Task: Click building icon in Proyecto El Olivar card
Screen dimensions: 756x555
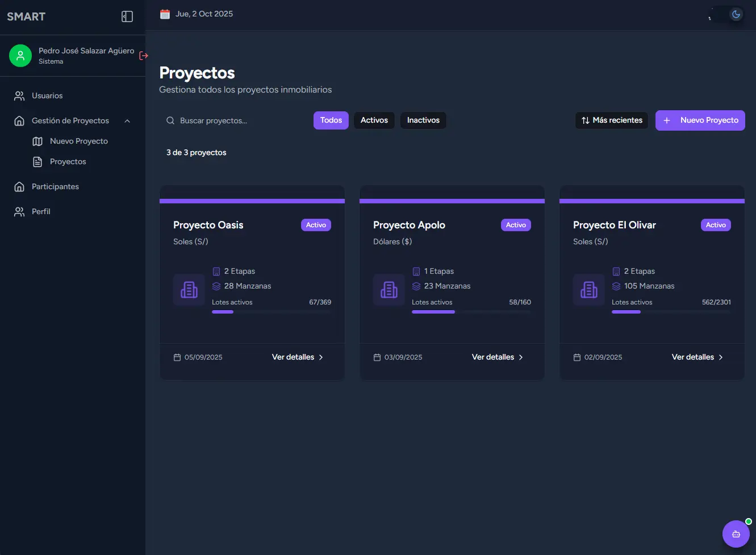Action: (589, 290)
